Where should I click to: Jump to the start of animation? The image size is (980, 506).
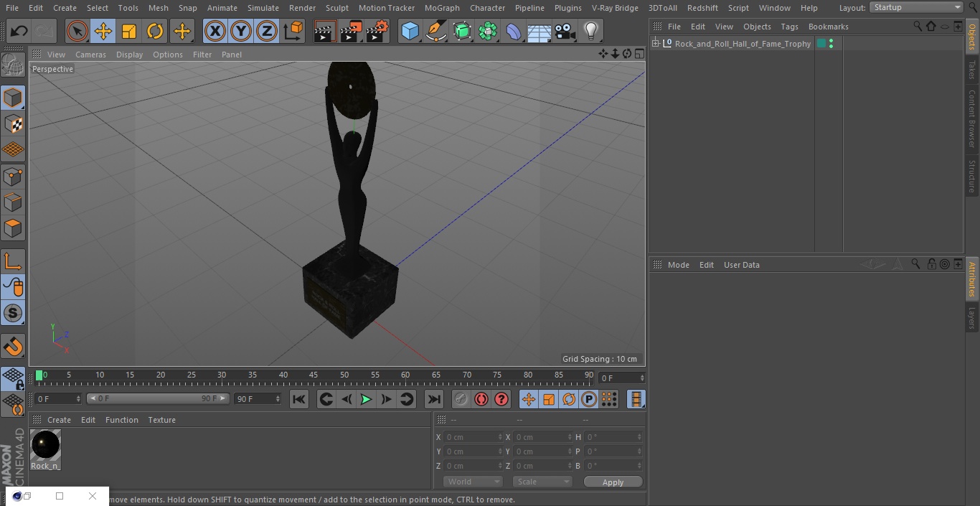click(x=299, y=399)
